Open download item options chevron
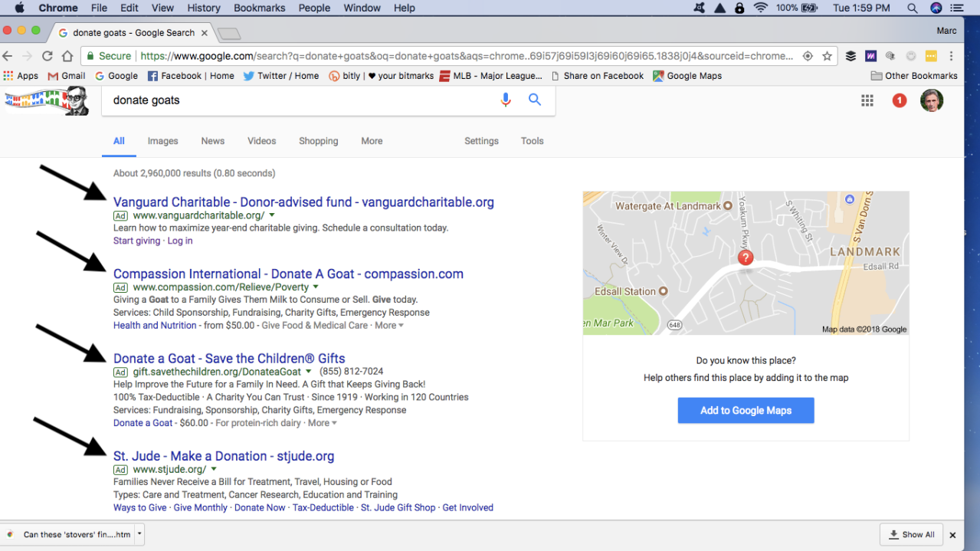This screenshot has height=551, width=980. coord(139,534)
